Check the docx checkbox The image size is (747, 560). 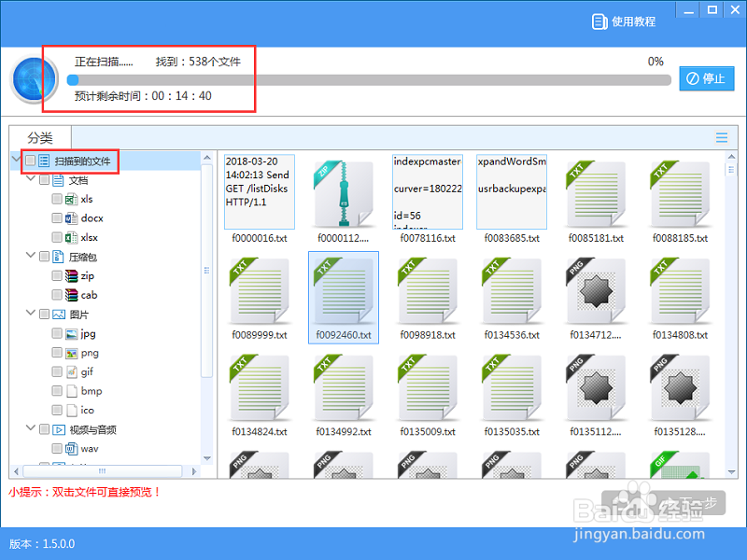[x=57, y=217]
